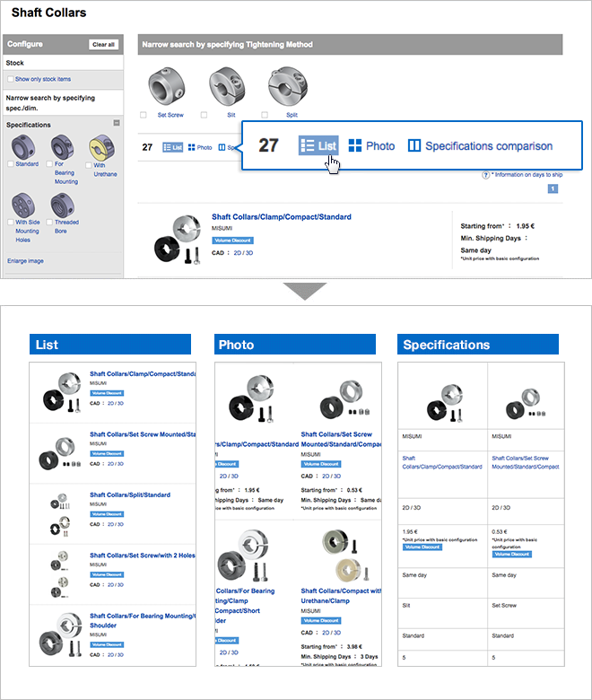Image resolution: width=592 pixels, height=700 pixels.
Task: Check the With Urethane checkbox
Action: (88, 165)
